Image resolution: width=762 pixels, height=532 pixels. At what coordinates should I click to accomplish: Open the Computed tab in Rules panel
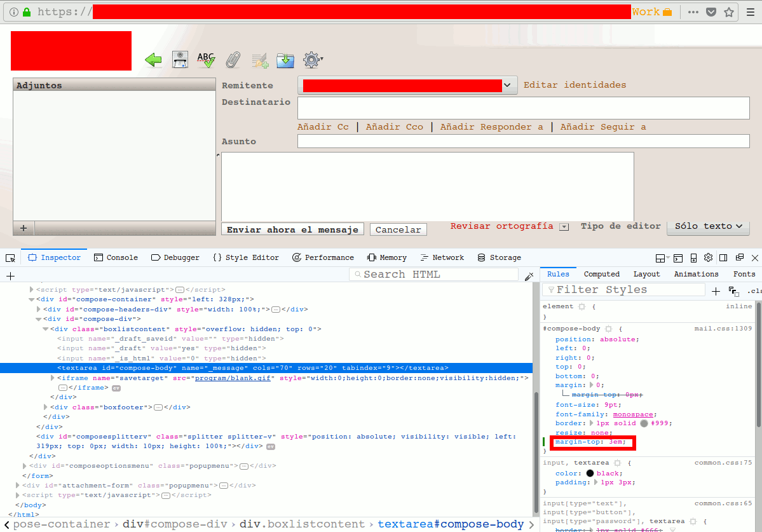click(601, 274)
